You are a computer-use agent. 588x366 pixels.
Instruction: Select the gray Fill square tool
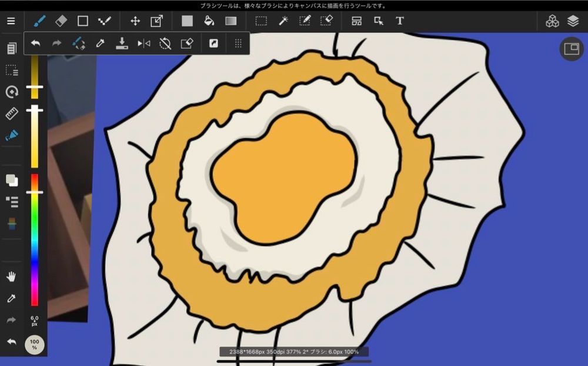click(187, 21)
